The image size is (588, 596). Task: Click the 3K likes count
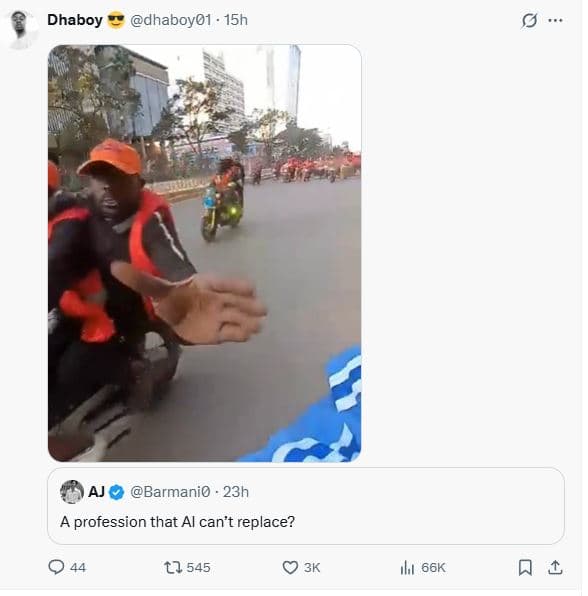[x=312, y=567]
